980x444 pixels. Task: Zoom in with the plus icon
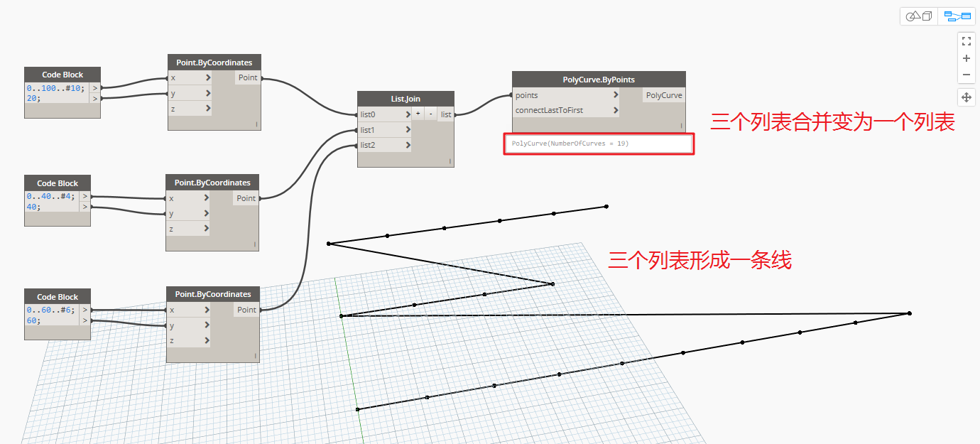tap(966, 58)
